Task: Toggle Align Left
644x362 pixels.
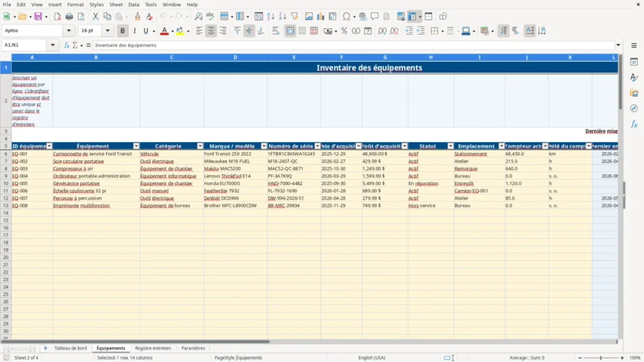Action: coord(199,31)
